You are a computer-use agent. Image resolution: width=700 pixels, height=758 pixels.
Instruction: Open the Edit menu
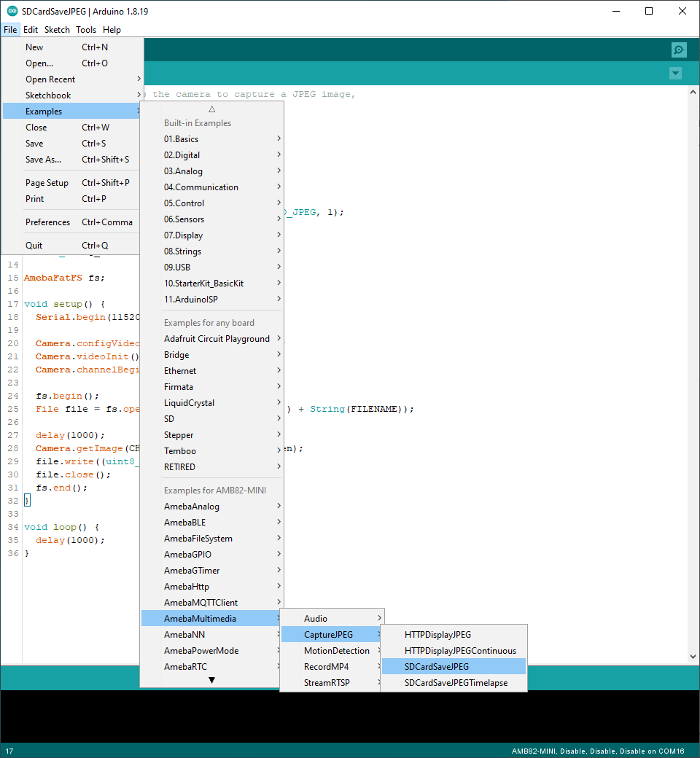click(x=31, y=29)
